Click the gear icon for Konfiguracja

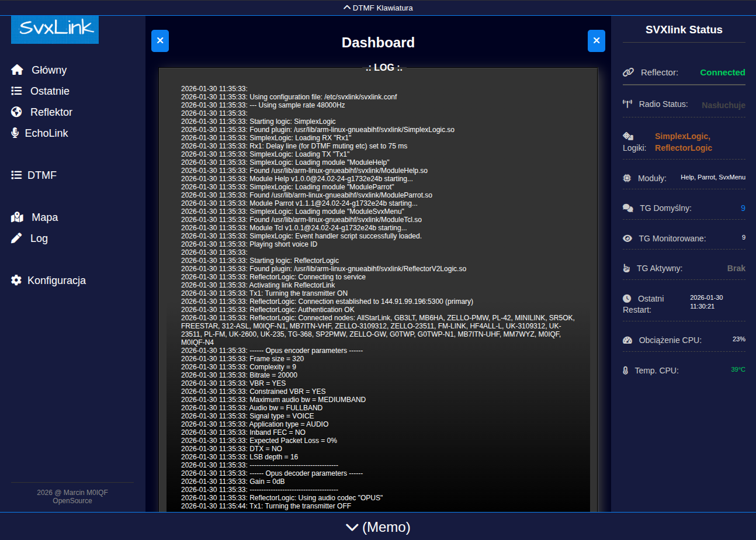pos(16,281)
